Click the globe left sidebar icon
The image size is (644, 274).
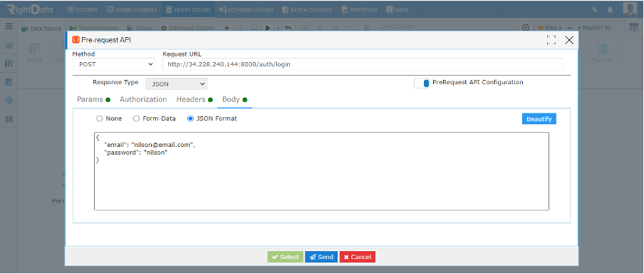click(x=9, y=101)
